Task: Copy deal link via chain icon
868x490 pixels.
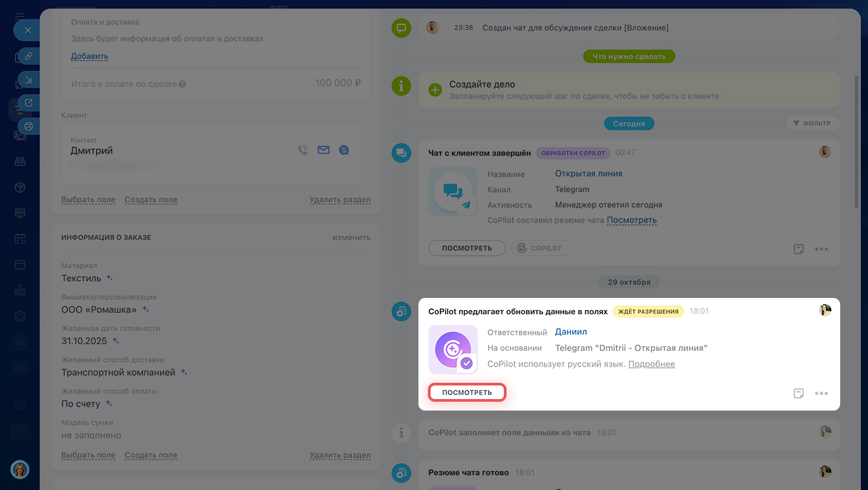Action: [28, 56]
